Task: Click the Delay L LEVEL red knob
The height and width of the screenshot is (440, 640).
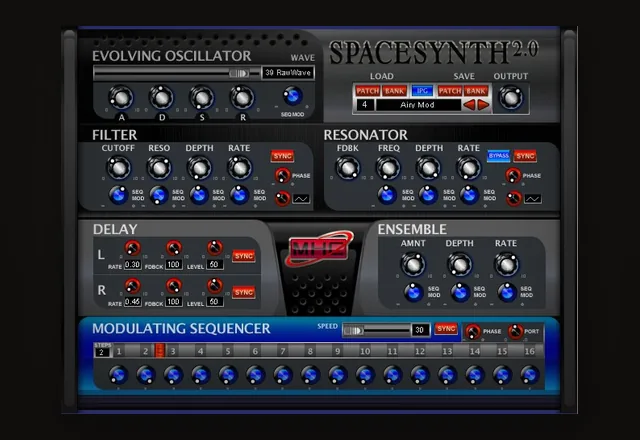Action: 215,248
